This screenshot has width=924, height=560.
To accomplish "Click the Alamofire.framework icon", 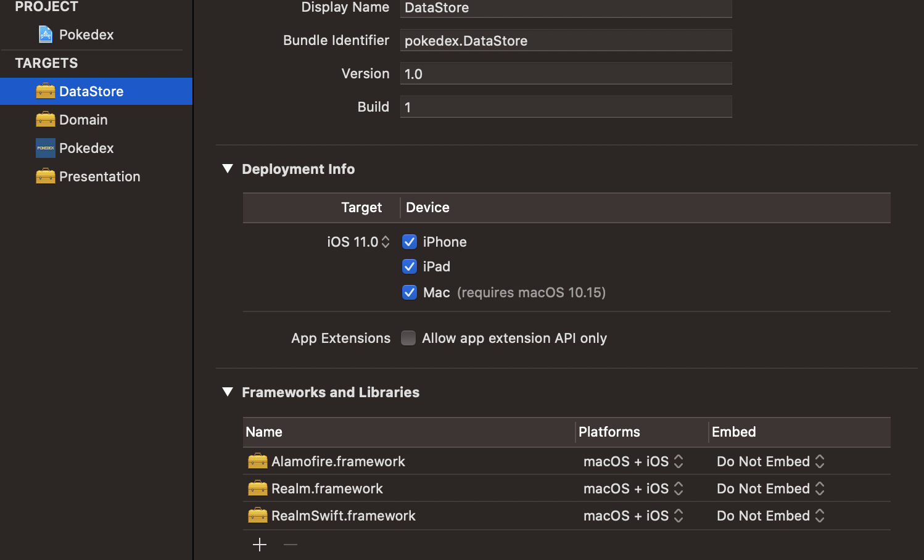I will [257, 461].
